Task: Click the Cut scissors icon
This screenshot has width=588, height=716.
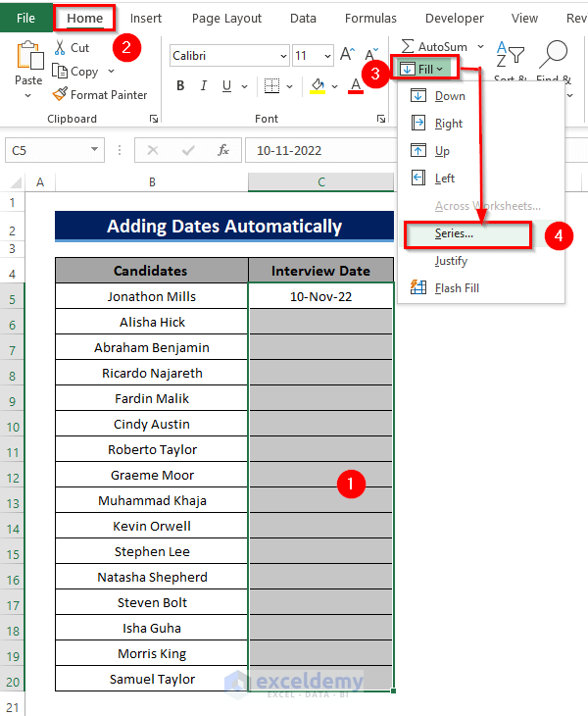Action: pyautogui.click(x=60, y=47)
